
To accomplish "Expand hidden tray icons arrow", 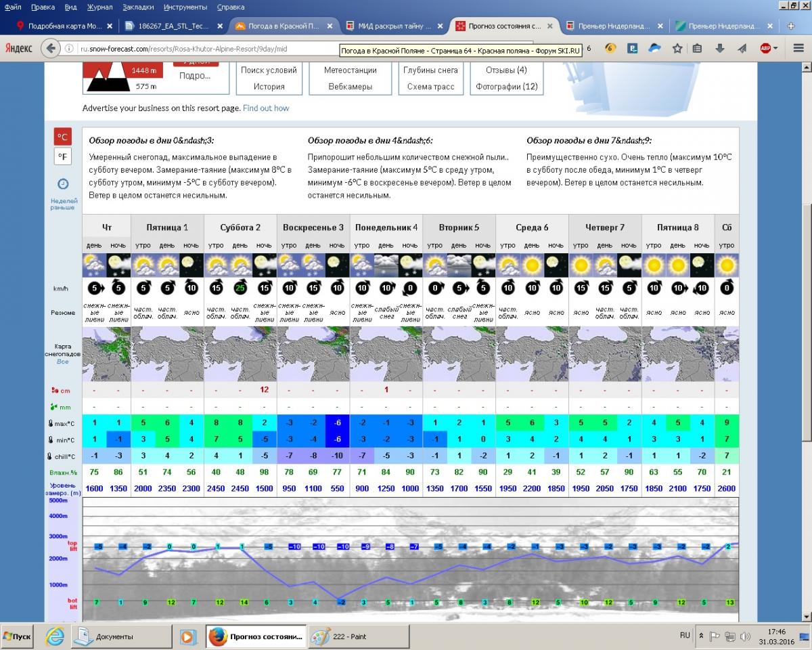I will [702, 636].
